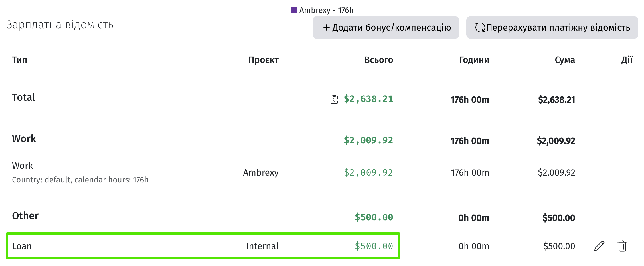The image size is (644, 266).
Task: Click the plus icon on add bonus button
Action: [326, 27]
